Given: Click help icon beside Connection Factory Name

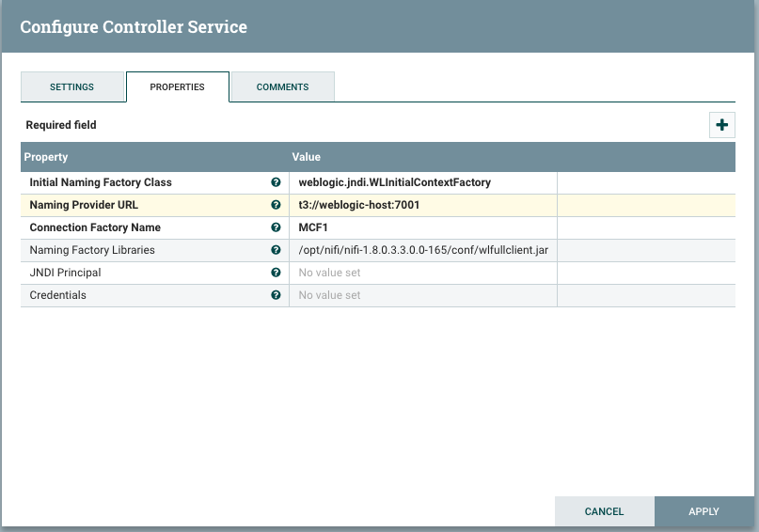Looking at the screenshot, I should click(x=276, y=227).
